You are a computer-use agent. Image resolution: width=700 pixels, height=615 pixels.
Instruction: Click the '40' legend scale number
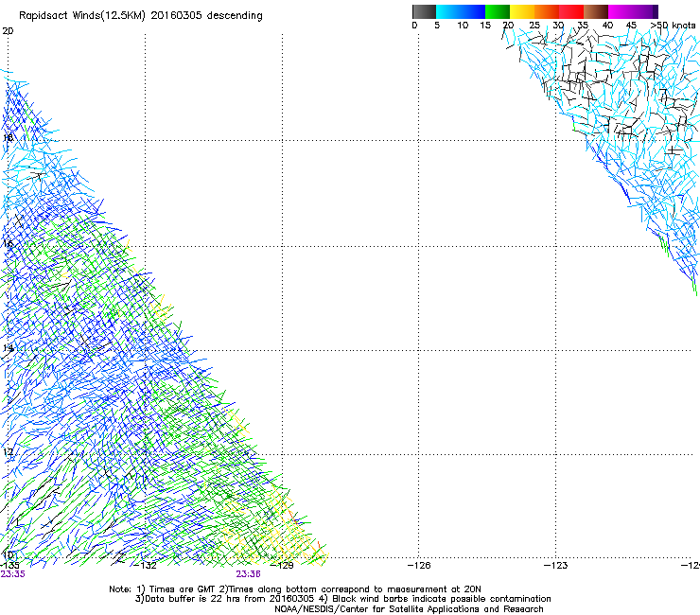[x=607, y=26]
